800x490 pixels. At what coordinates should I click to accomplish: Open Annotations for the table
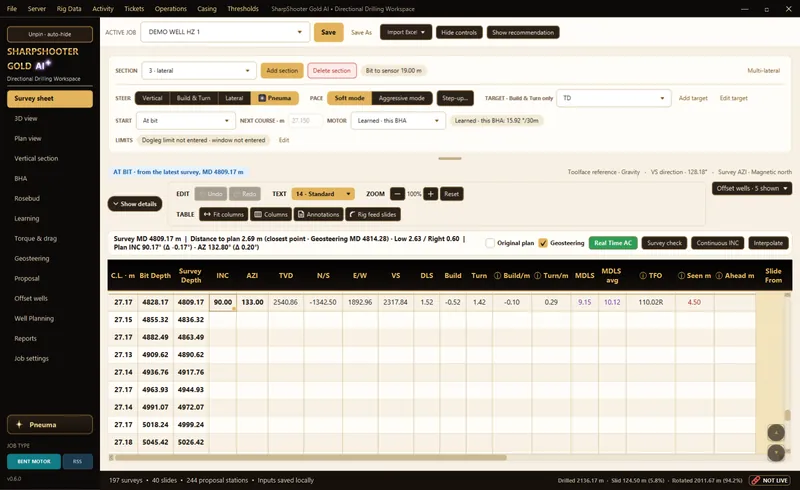click(x=318, y=214)
